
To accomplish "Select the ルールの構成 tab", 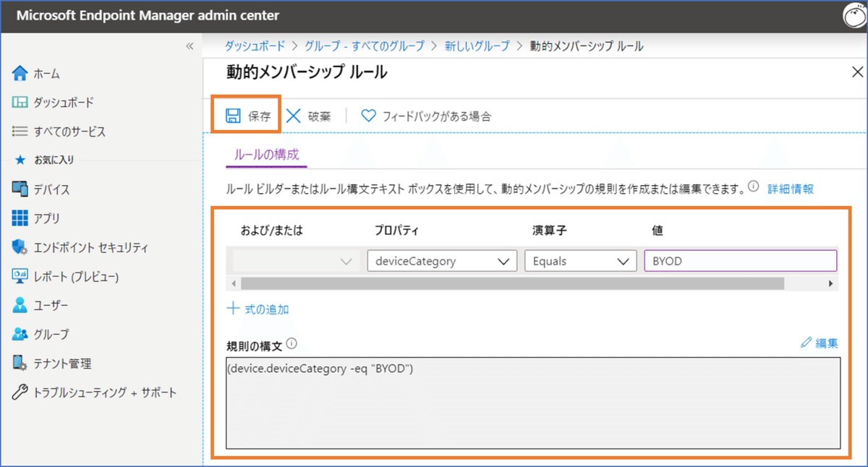I will (267, 155).
